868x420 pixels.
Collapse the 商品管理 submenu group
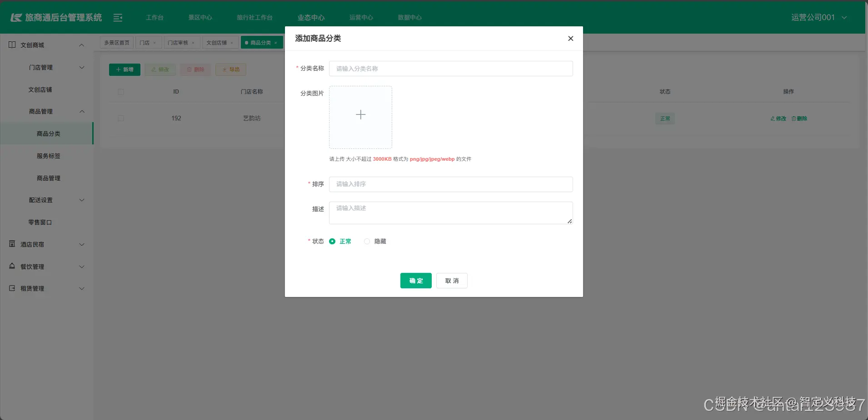click(82, 111)
